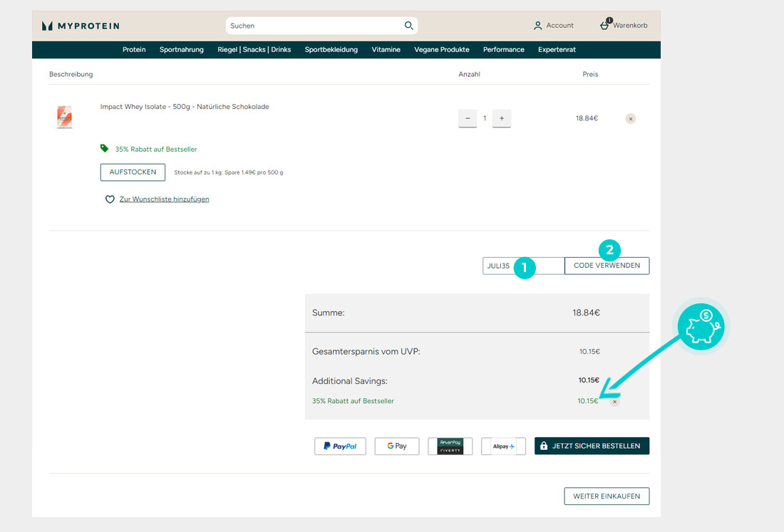This screenshot has width=784, height=532.
Task: Click the search magnifier icon
Action: [408, 26]
